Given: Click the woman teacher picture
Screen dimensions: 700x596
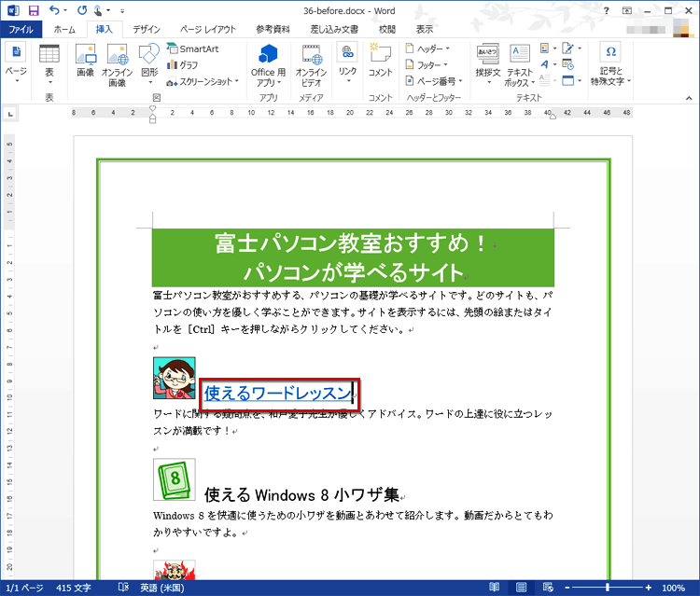Looking at the screenshot, I should (175, 378).
